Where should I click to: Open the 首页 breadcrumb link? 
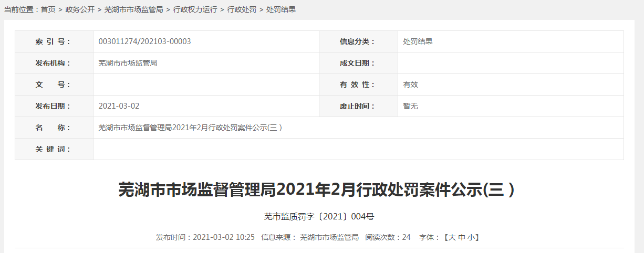click(x=48, y=9)
